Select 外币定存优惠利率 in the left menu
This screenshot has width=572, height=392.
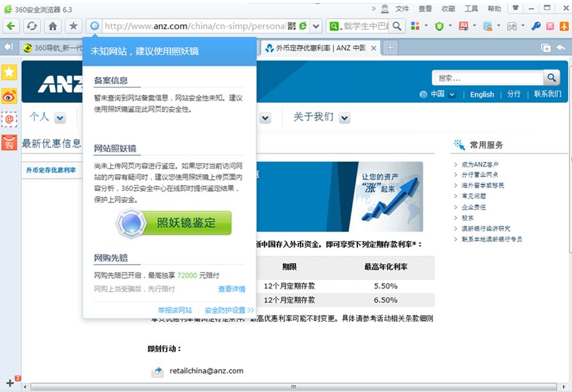click(50, 170)
